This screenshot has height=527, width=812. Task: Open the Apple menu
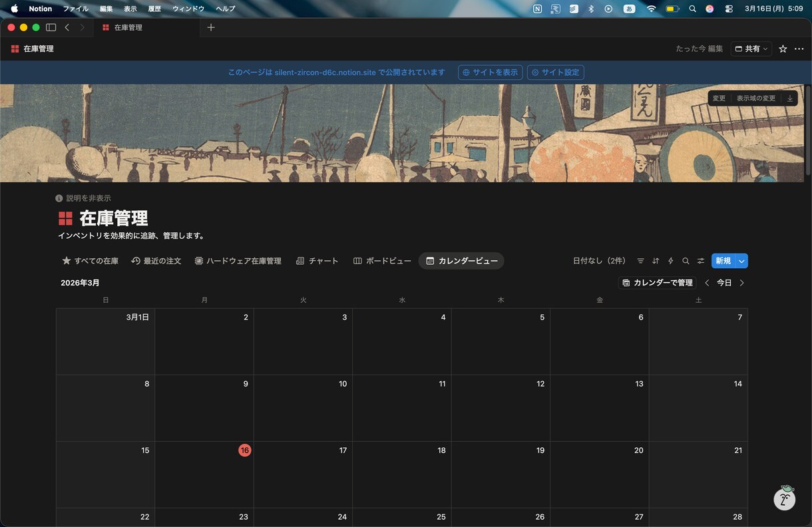click(14, 9)
